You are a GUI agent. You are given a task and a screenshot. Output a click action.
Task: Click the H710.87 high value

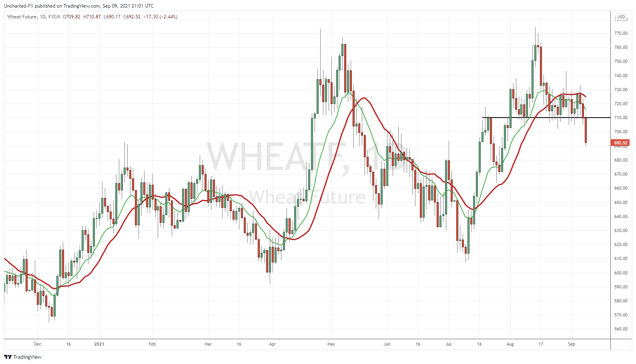tap(92, 17)
